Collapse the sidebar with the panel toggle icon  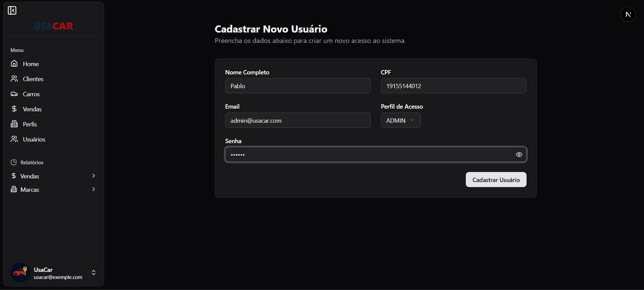tap(12, 11)
